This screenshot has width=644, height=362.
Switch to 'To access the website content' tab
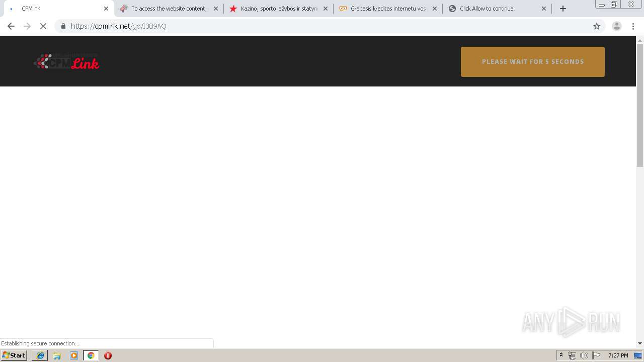click(x=169, y=9)
